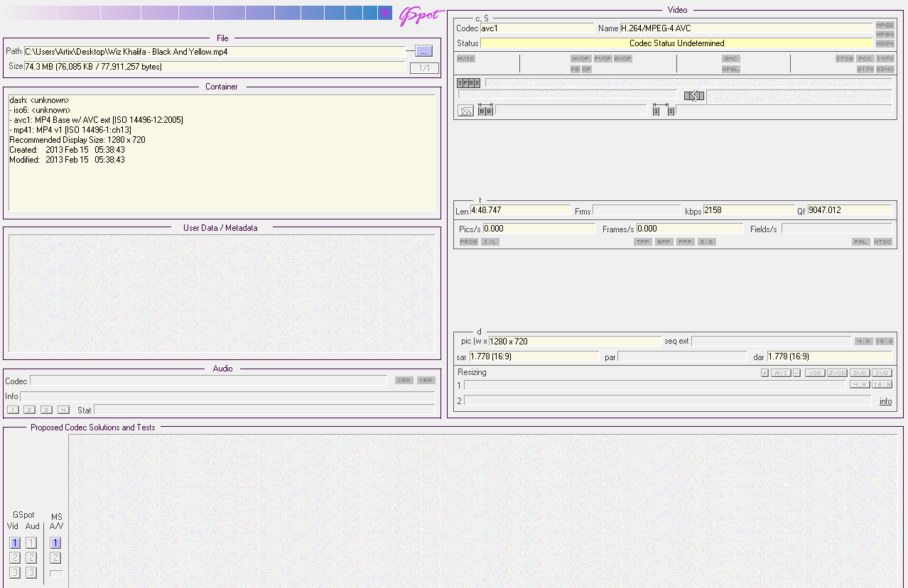Click "Recommended Display Size: 1280 x 720" line

pos(77,140)
